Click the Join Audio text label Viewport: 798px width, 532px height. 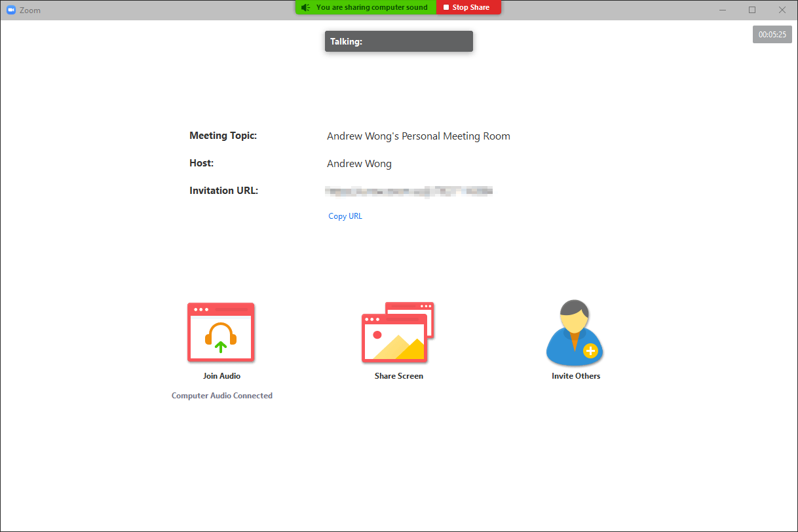pos(221,376)
